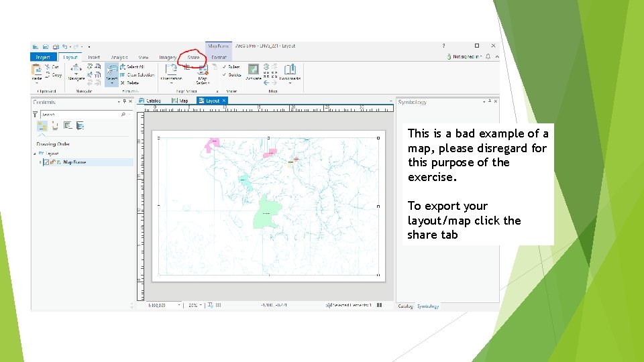This screenshot has width=644, height=362.
Task: Open the Project tab
Action: 43,57
